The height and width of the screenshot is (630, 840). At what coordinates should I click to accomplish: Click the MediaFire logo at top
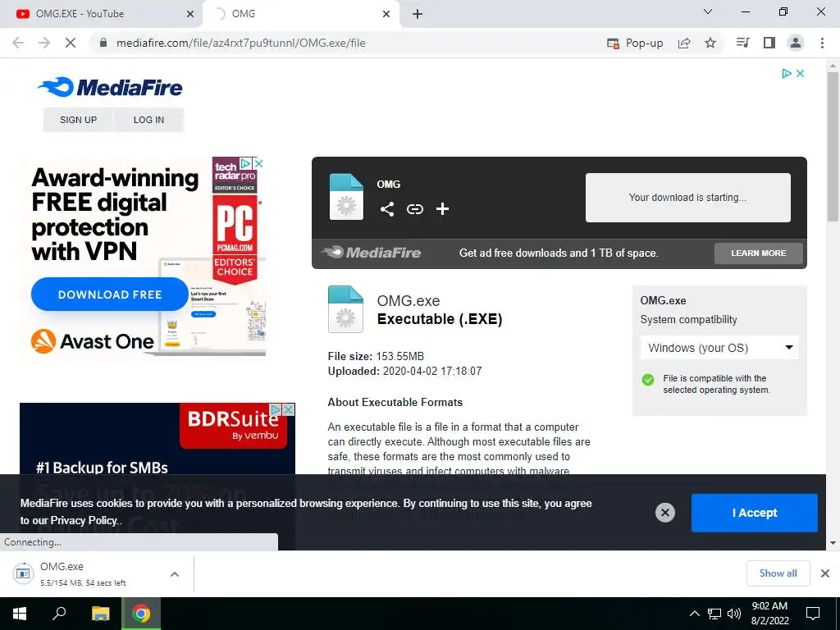(110, 87)
